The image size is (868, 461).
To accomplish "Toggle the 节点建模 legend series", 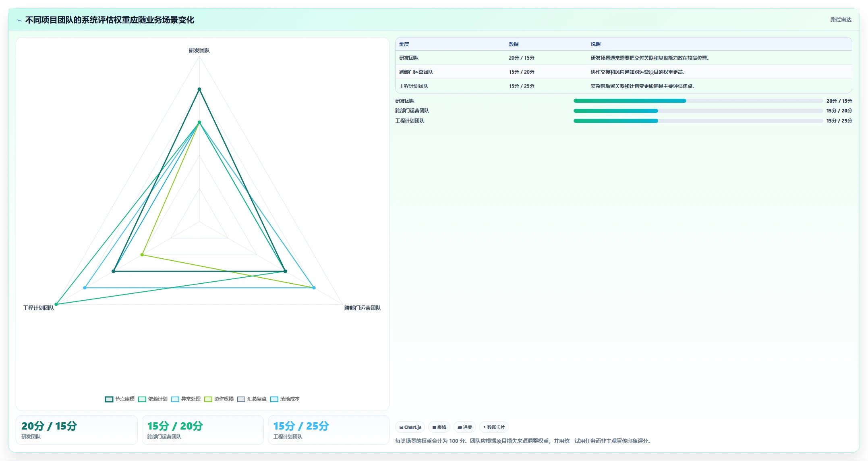I will point(120,399).
